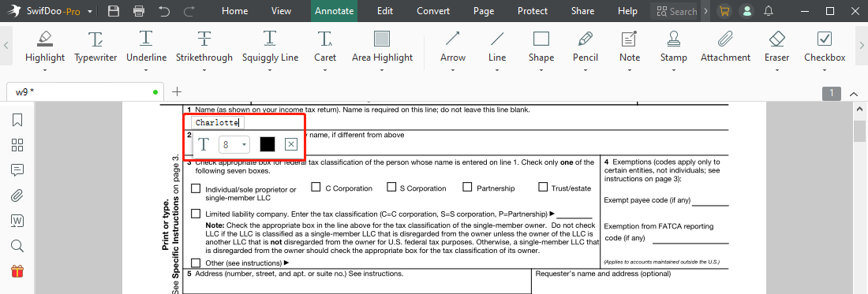Check the Limited liability company box
868x294 pixels.
(196, 214)
